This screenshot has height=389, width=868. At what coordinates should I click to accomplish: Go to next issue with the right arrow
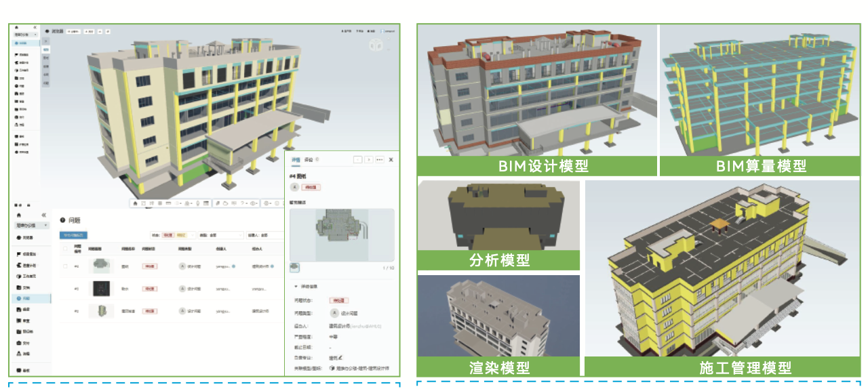pos(368,160)
